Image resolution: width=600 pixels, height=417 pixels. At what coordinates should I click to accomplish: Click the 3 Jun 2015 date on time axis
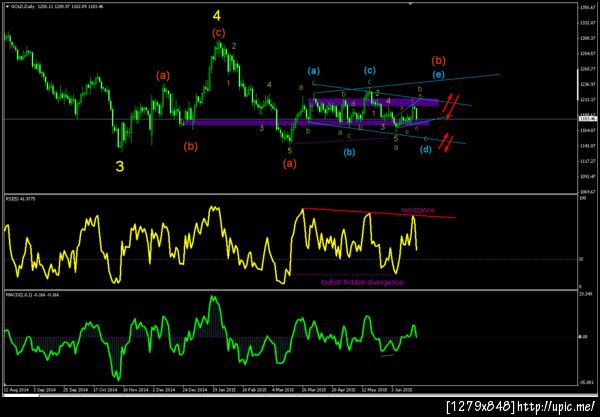pos(402,390)
